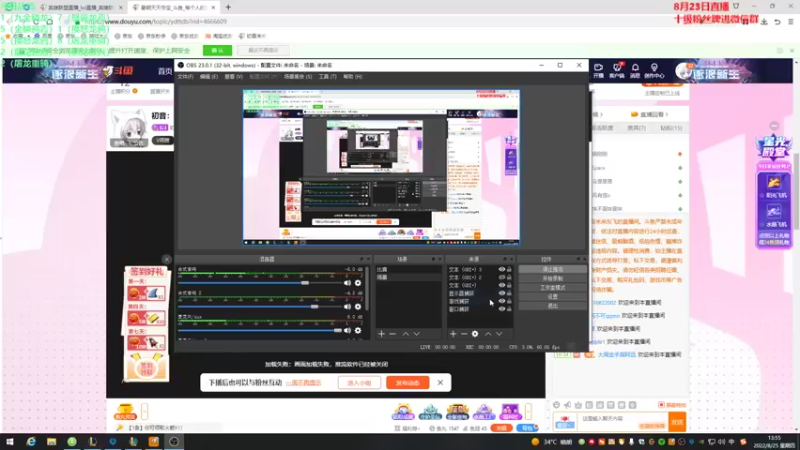Image resolution: width=800 pixels, height=450 pixels.
Task: Open the OBS Help (H) menu
Action: [x=353, y=77]
